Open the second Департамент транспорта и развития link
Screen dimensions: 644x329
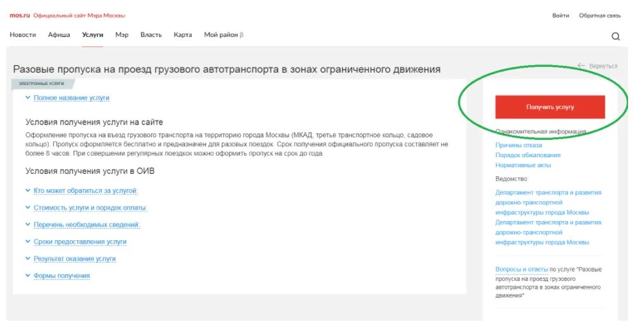[x=548, y=232]
